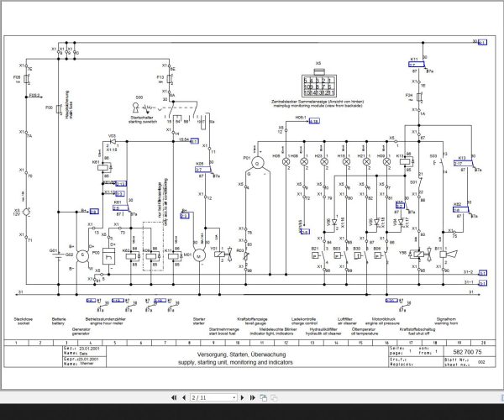This screenshot has height=420, width=504.
Task: Click the 'Generator generator' legend label
Action: [81, 331]
